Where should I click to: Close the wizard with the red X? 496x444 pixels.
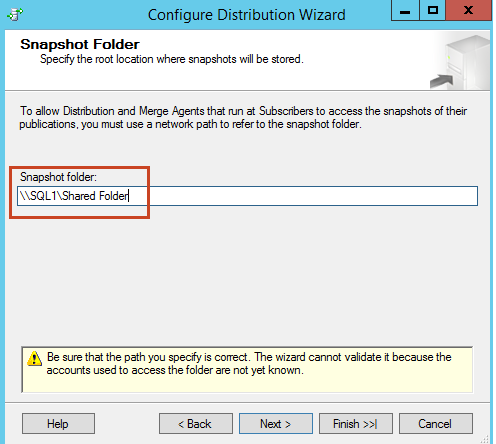point(468,11)
